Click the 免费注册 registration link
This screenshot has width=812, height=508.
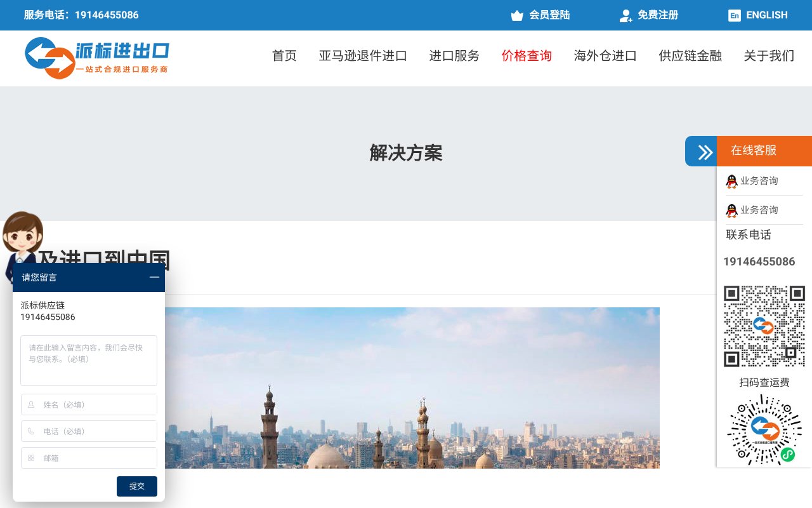pos(658,15)
